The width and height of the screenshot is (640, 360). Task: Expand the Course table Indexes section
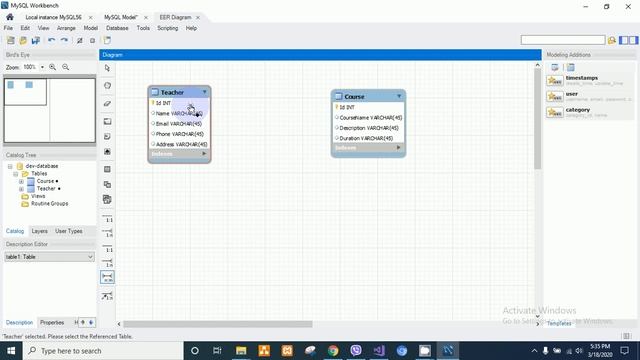(399, 147)
